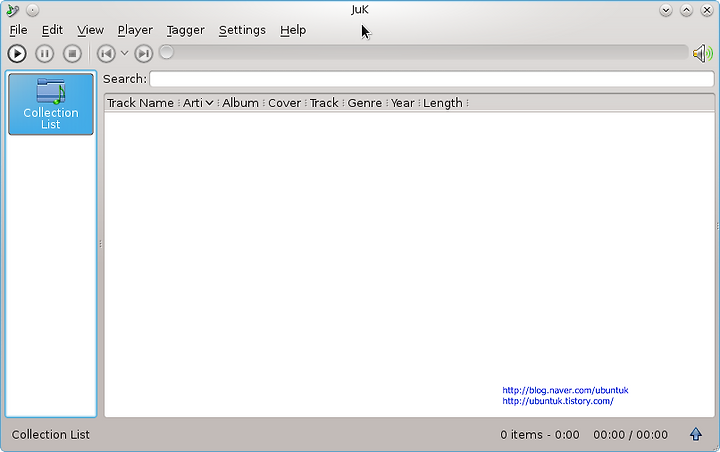
Task: Click the 'Collection List' status bar label
Action: (51, 435)
